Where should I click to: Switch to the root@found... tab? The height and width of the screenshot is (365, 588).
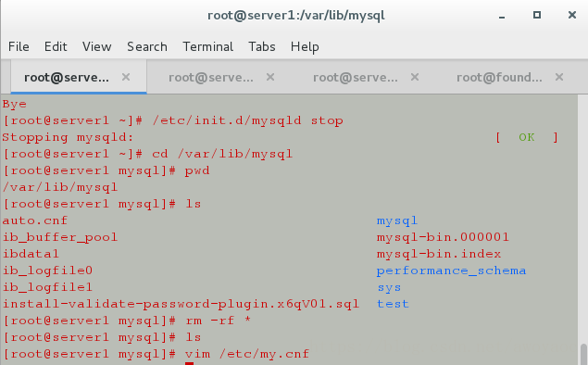499,77
